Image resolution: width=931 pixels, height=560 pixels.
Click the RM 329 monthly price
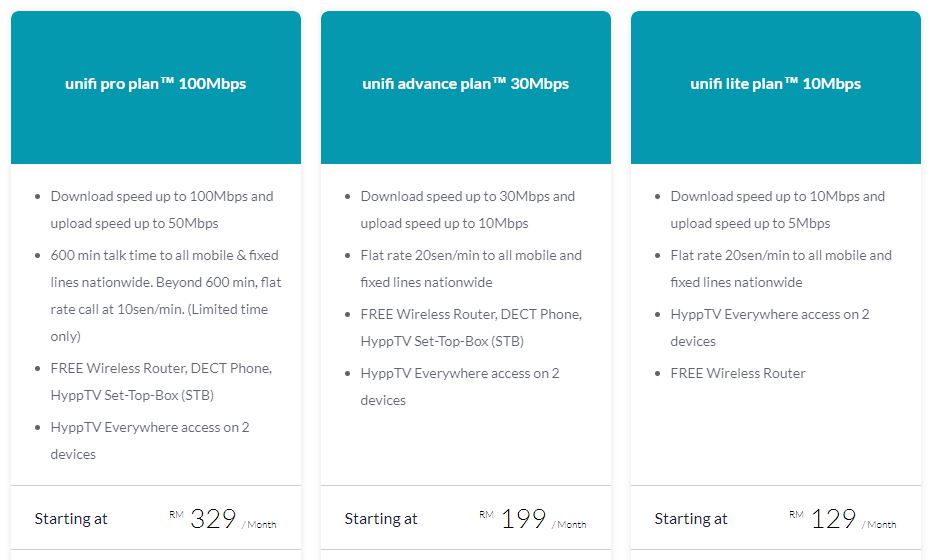click(213, 519)
